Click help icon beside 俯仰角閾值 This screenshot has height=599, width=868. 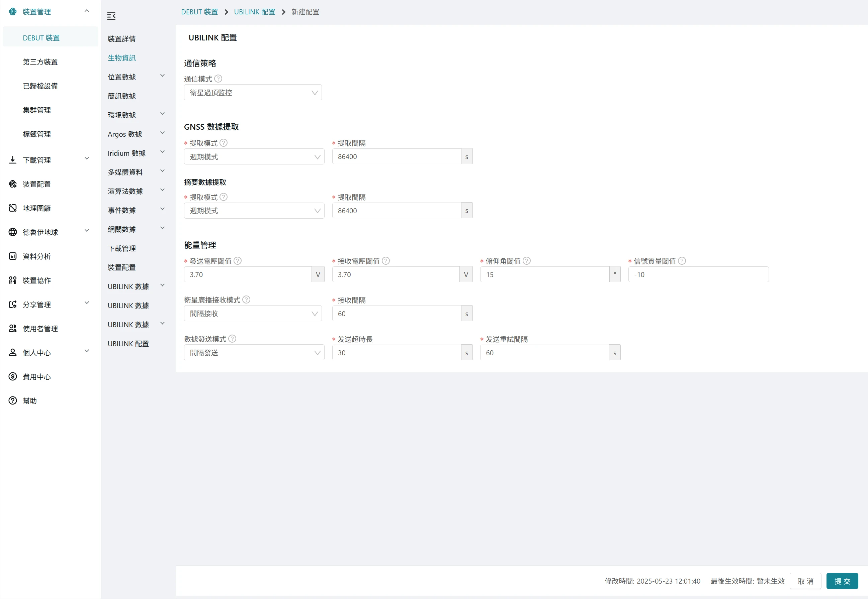point(527,261)
